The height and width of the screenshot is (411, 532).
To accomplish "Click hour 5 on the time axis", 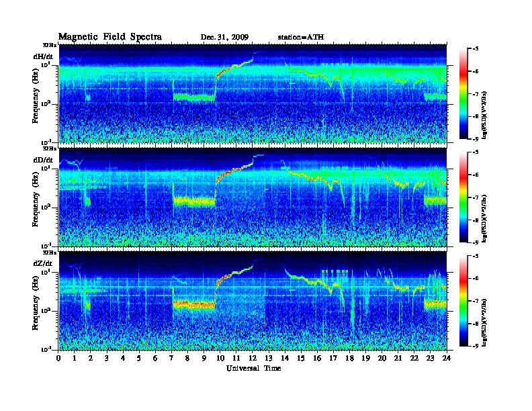I will coord(139,358).
